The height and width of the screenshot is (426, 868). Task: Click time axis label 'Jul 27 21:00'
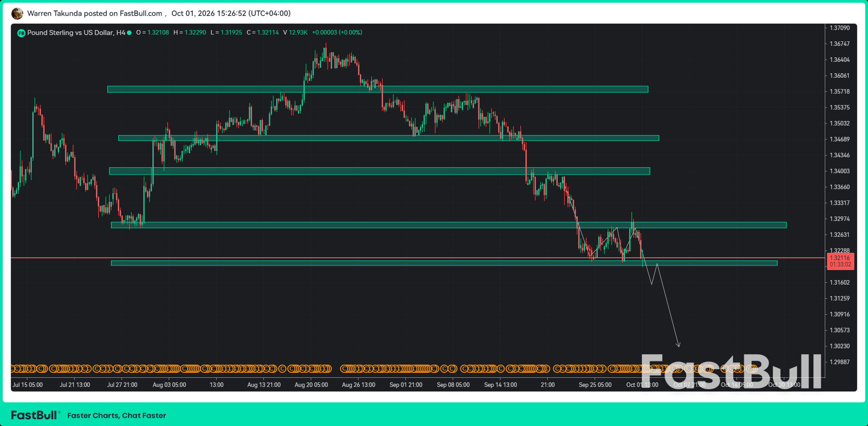(122, 385)
